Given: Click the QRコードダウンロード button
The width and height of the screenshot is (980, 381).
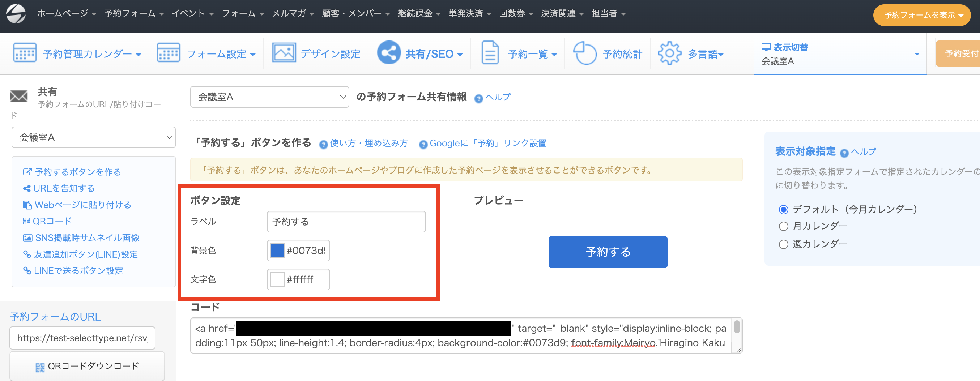Looking at the screenshot, I should pos(87,366).
